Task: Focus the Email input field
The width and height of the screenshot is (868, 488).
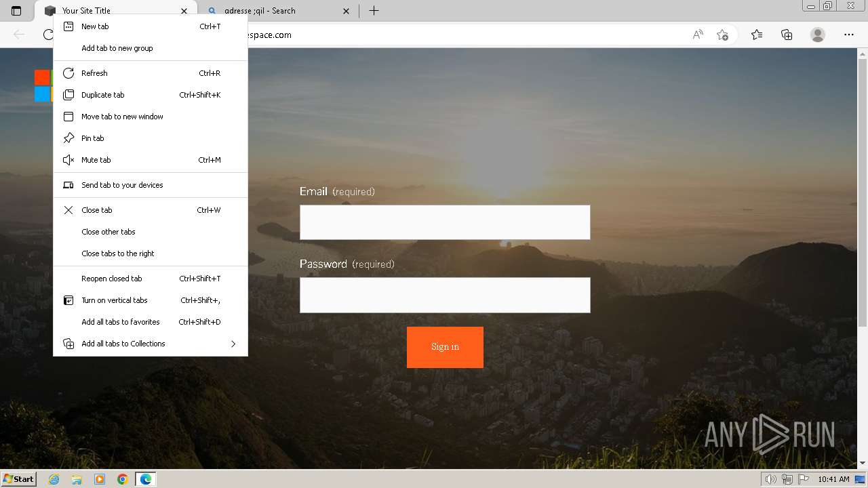Action: pos(445,222)
